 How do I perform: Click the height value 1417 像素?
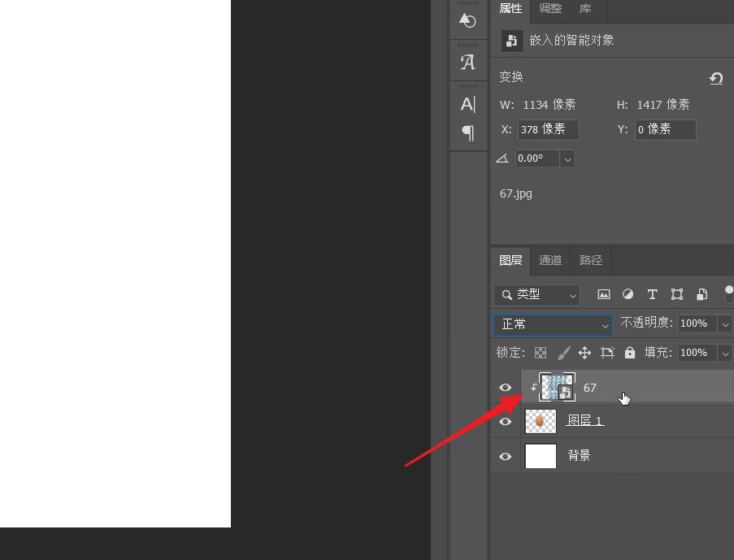pos(662,104)
